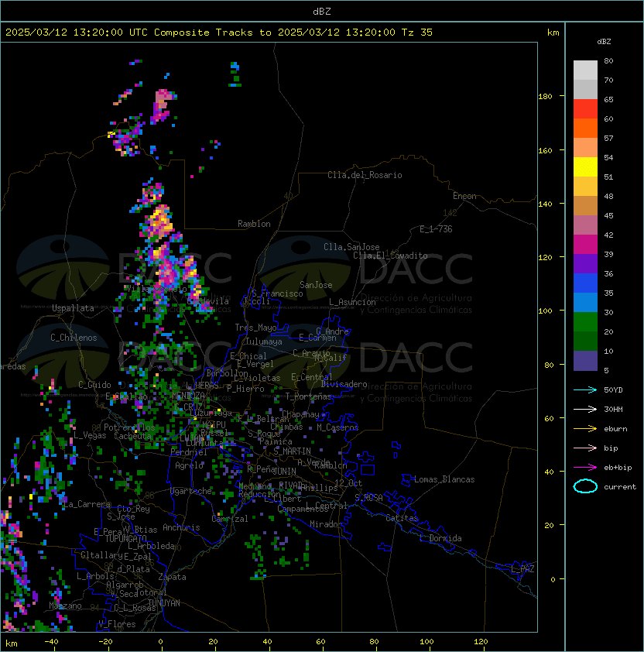The image size is (644, 652).
Task: Click the 'Zapata' map label
Action: click(x=172, y=577)
